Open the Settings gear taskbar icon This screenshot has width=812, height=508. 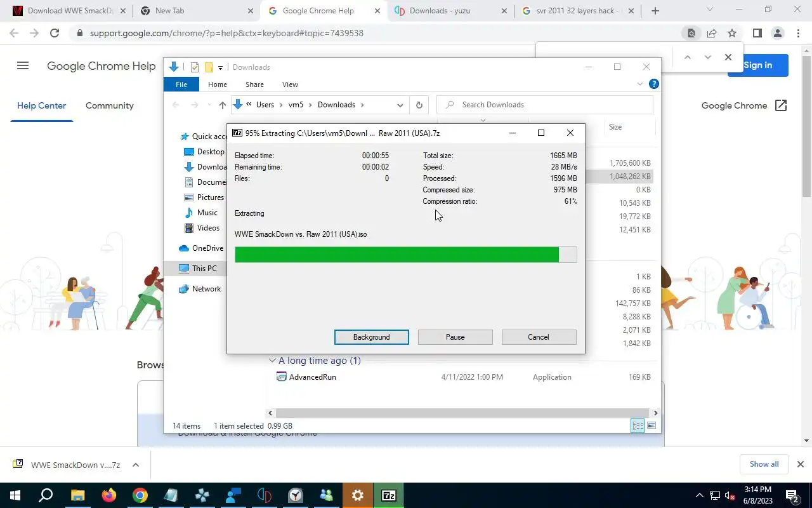coord(358,495)
